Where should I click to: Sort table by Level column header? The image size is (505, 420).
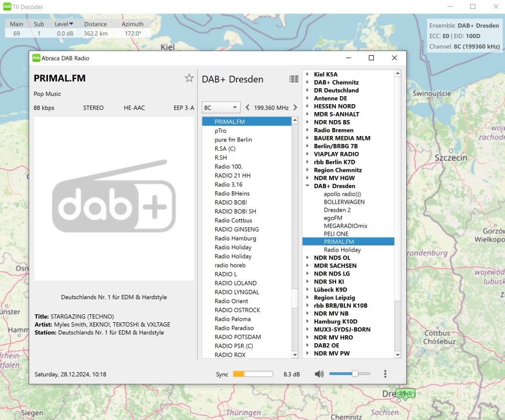64,24
